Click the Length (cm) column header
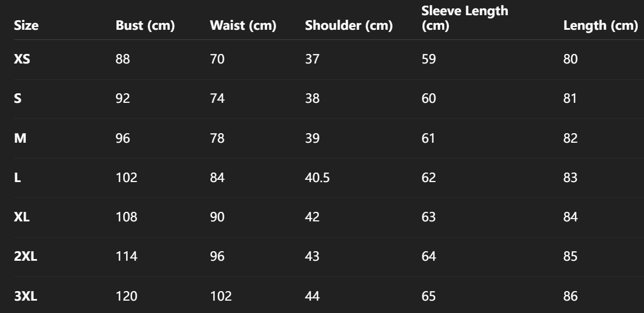This screenshot has width=644, height=313. pyautogui.click(x=600, y=26)
